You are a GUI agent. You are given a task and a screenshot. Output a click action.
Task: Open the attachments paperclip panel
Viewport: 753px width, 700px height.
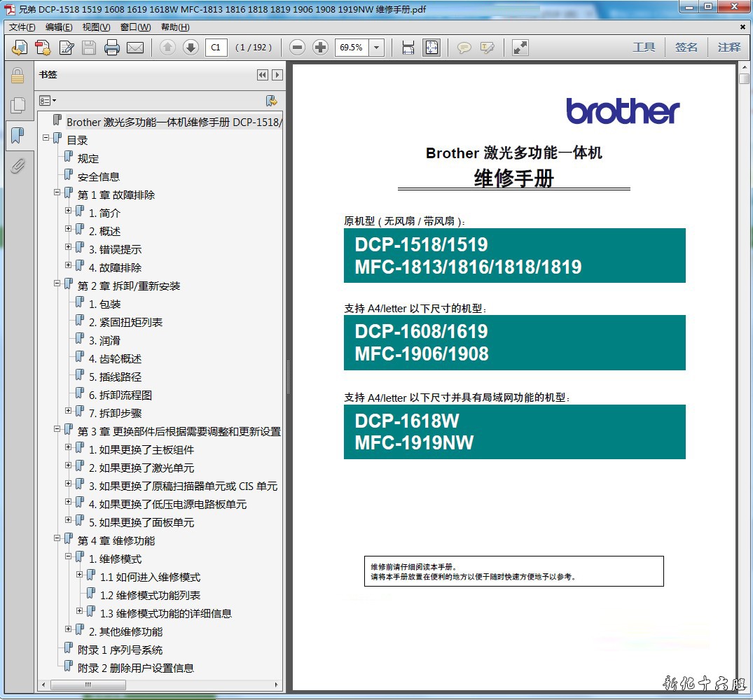click(x=18, y=166)
